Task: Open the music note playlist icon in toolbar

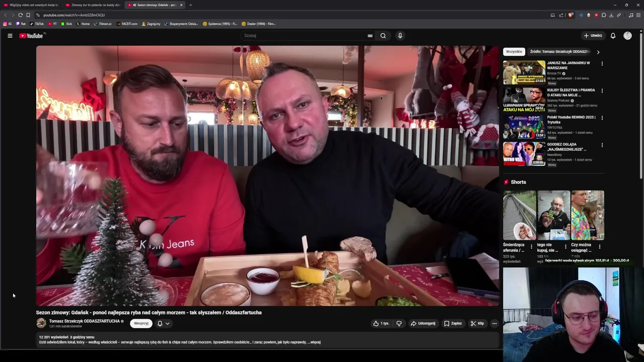Action: pos(630,15)
